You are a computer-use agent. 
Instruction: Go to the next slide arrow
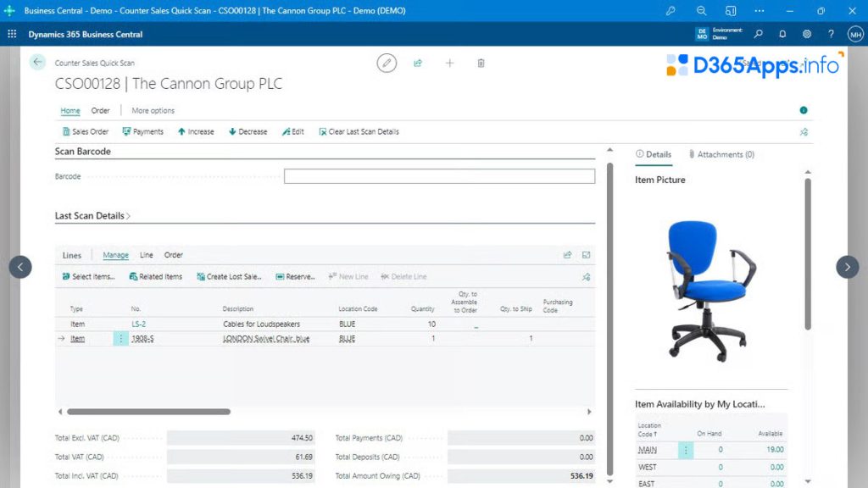pyautogui.click(x=847, y=267)
